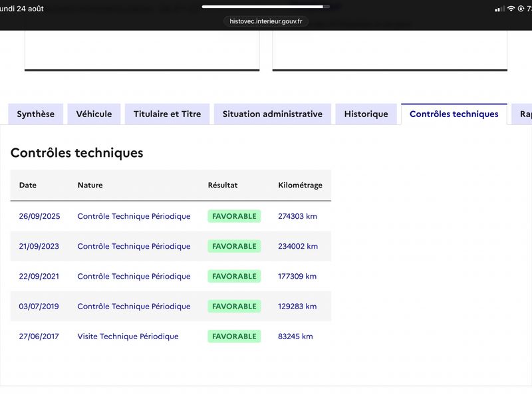Click the Date column header

pyautogui.click(x=28, y=186)
